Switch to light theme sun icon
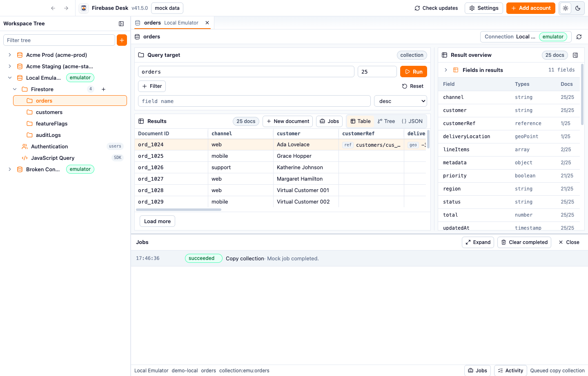 click(566, 8)
